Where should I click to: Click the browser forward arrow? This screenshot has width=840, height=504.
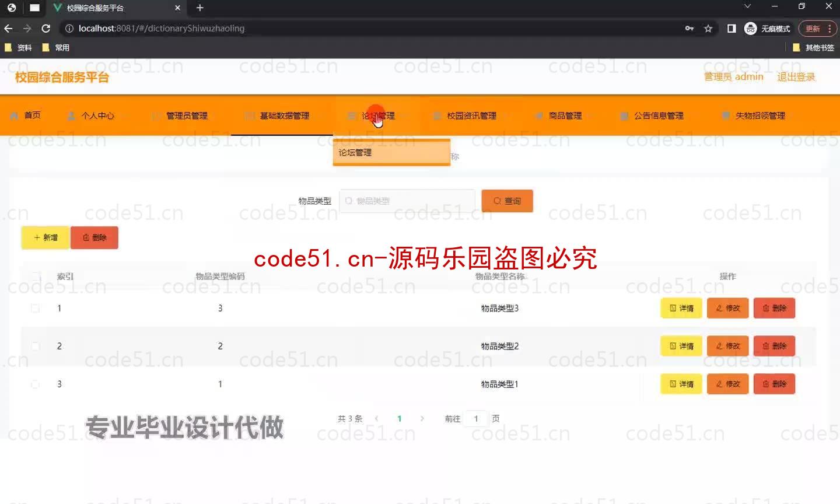pos(27,28)
